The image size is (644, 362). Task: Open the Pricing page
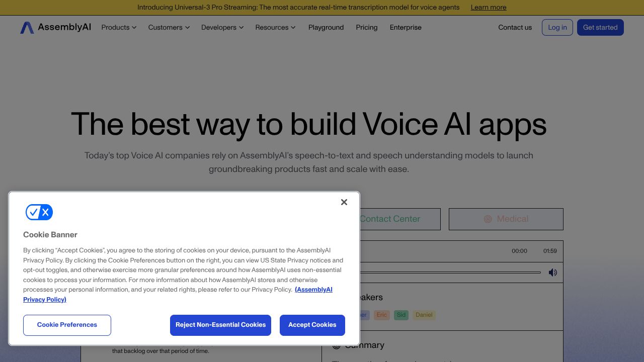[366, 28]
